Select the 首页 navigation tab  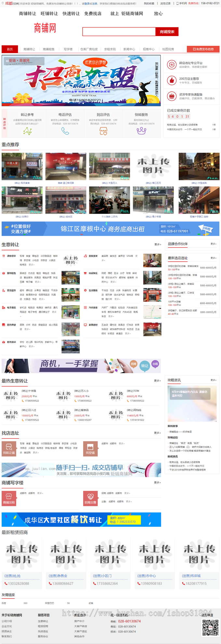10,49
